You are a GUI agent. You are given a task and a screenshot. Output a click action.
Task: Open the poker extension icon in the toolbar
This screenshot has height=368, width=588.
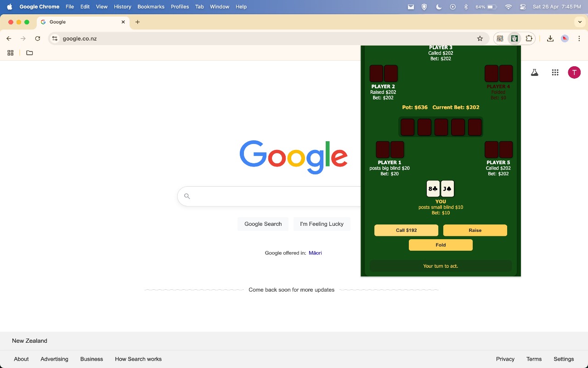click(x=514, y=39)
